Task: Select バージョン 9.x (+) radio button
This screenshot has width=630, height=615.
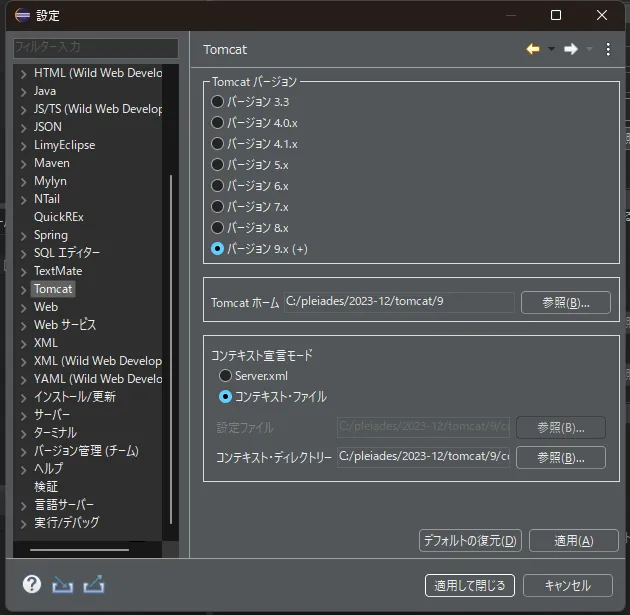Action: [x=217, y=249]
